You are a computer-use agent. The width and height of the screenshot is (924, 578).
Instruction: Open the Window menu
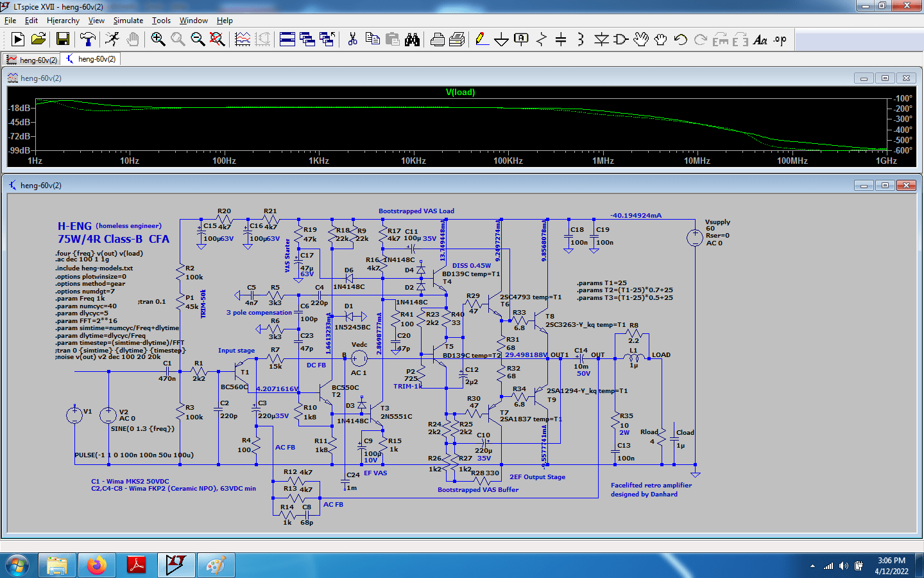pyautogui.click(x=194, y=21)
